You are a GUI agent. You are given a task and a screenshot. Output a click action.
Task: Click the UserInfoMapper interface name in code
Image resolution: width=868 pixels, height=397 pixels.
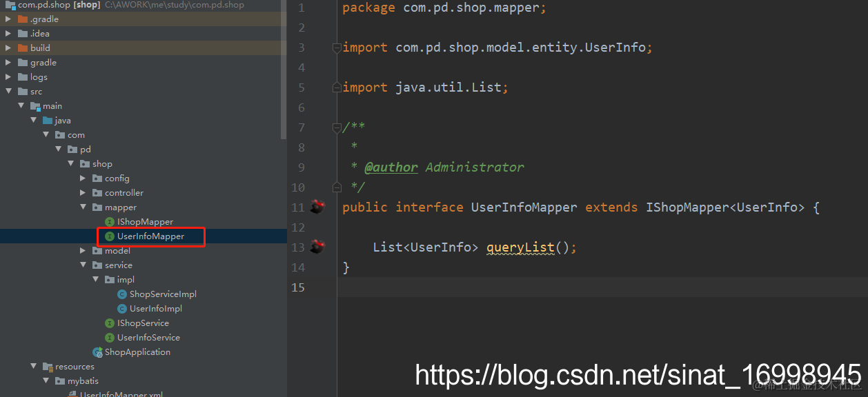tap(524, 207)
